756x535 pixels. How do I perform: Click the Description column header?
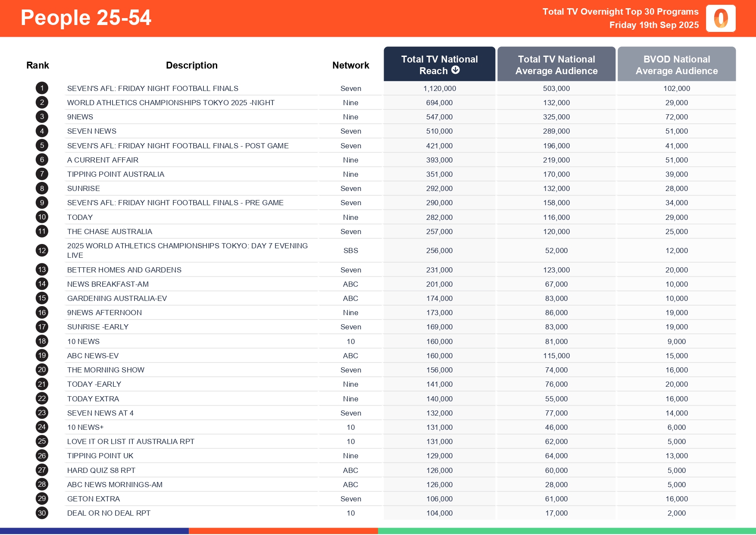[x=192, y=65]
